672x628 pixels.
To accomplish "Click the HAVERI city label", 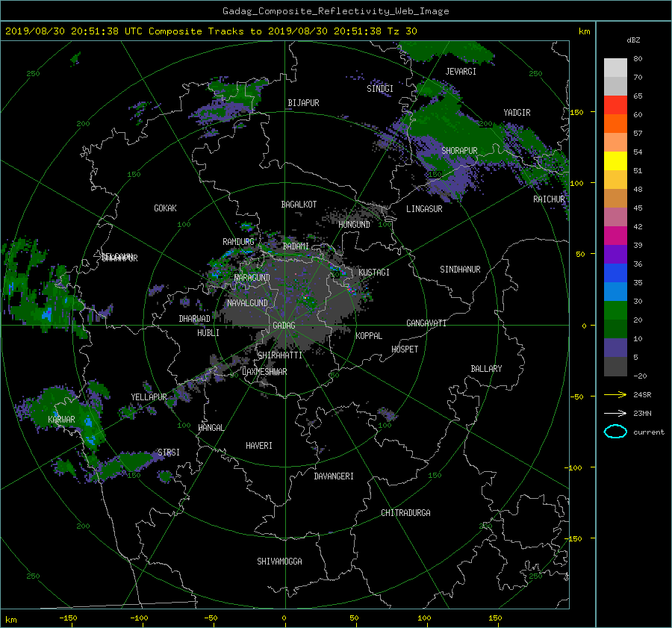I will [x=259, y=445].
